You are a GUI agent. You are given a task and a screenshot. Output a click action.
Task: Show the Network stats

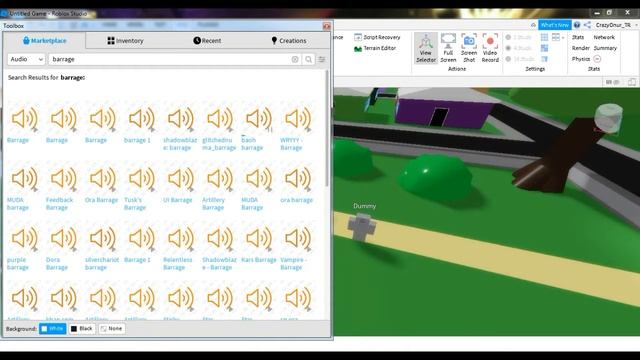click(604, 37)
